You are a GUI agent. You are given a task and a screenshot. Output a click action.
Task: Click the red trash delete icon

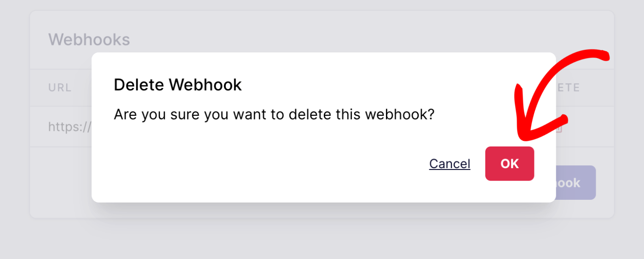(559, 129)
